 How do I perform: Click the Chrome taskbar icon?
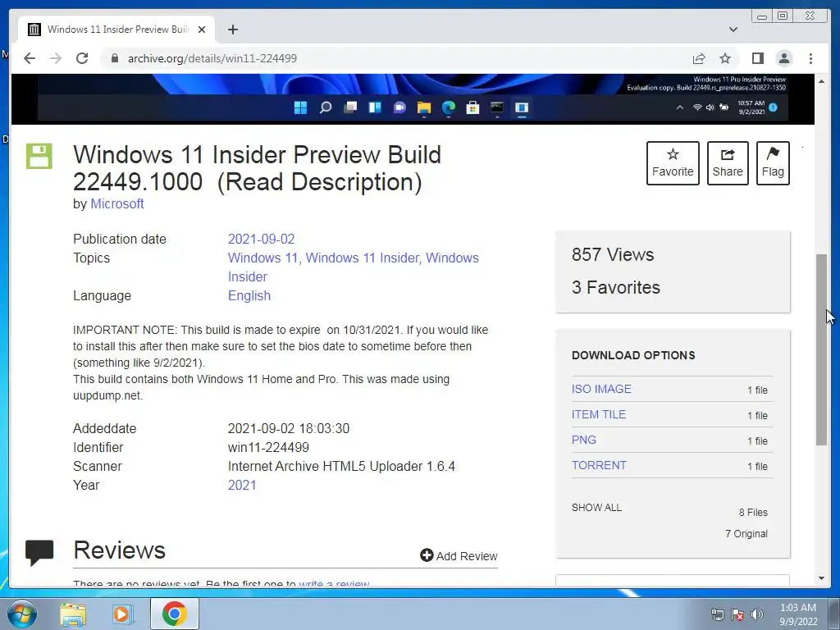174,614
